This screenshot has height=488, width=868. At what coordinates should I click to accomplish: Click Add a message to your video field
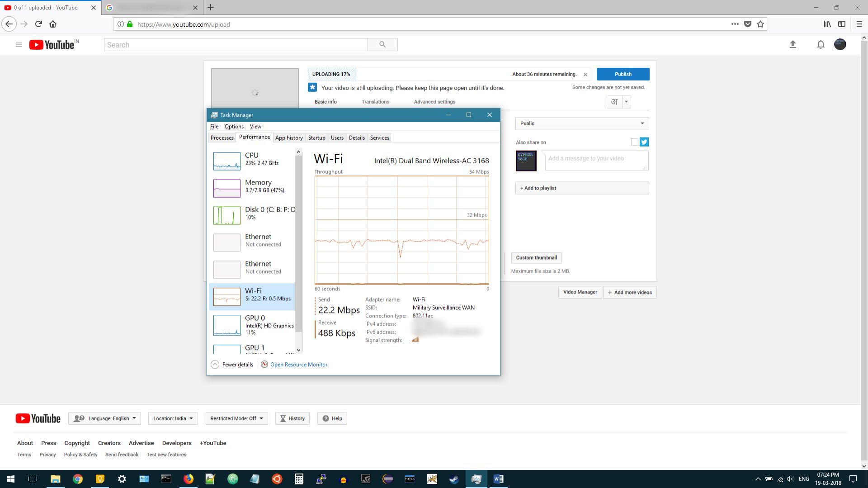coord(597,161)
